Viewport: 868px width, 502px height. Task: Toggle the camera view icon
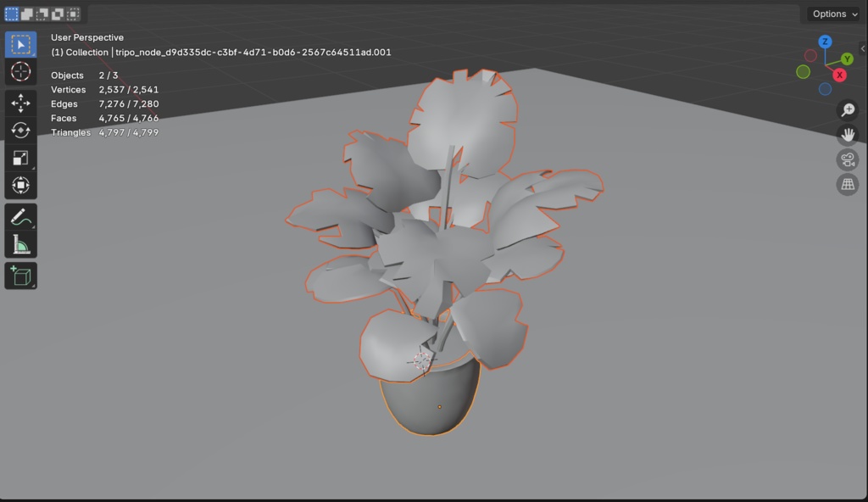[x=847, y=159]
